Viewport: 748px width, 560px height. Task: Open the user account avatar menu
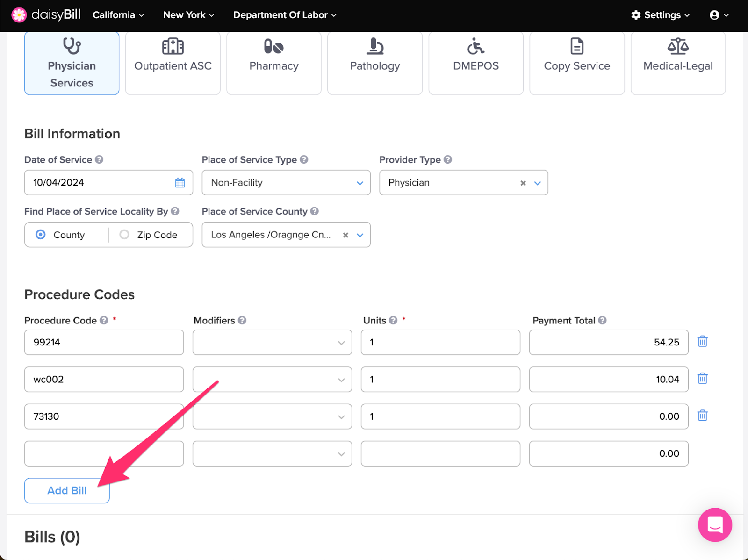[x=719, y=15]
